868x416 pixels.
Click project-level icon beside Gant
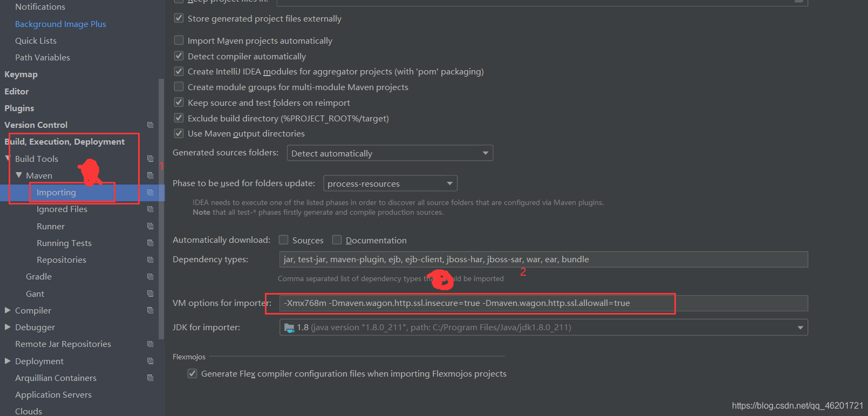(150, 294)
